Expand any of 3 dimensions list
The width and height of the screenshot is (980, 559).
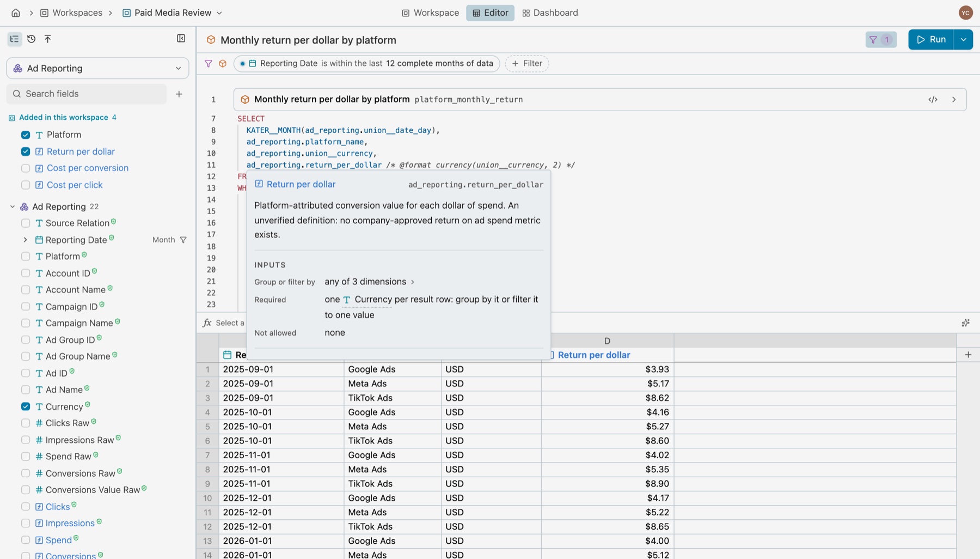(x=370, y=282)
